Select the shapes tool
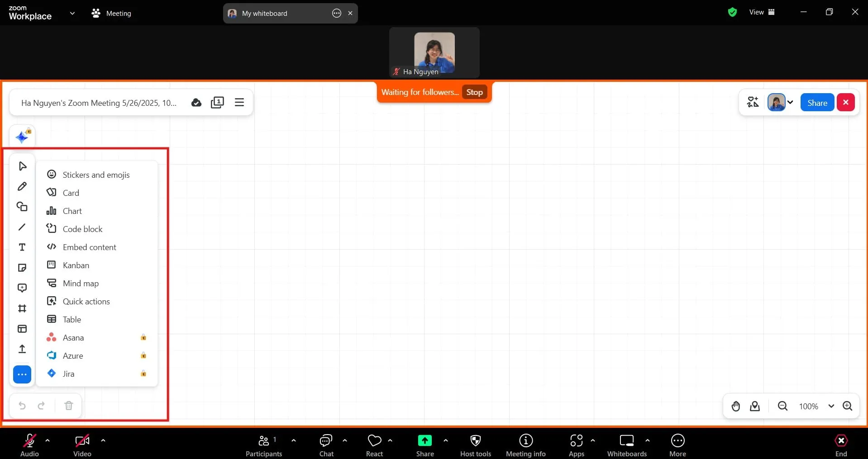 coord(22,207)
